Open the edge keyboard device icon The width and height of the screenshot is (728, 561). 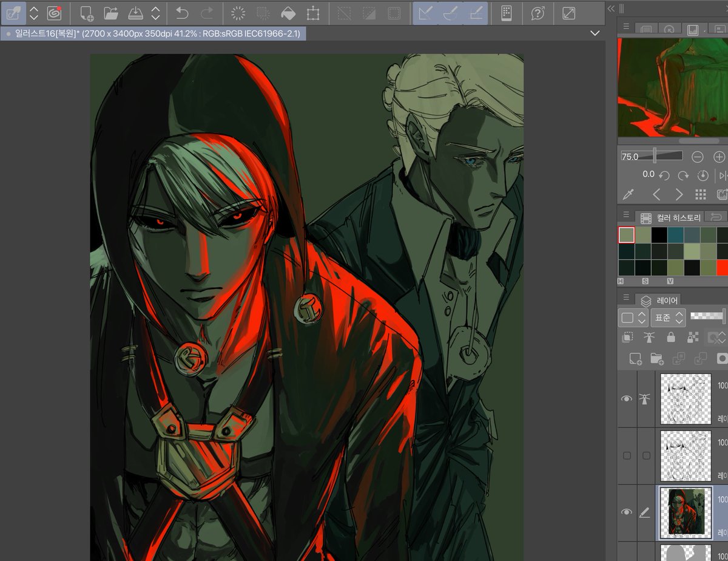pos(507,13)
